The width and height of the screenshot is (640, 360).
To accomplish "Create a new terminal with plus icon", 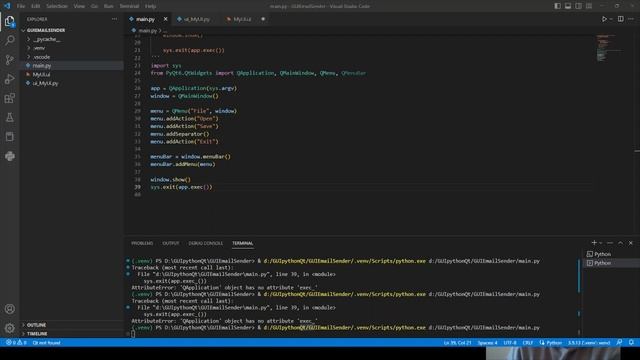I will pos(594,243).
